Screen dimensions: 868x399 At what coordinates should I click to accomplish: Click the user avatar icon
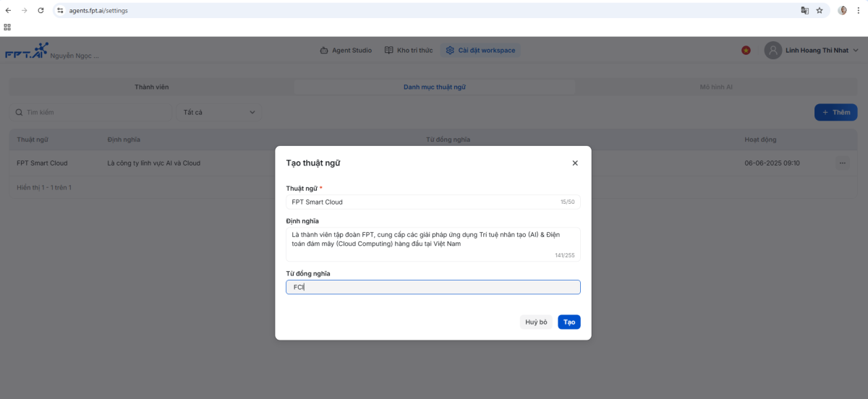[x=773, y=51]
